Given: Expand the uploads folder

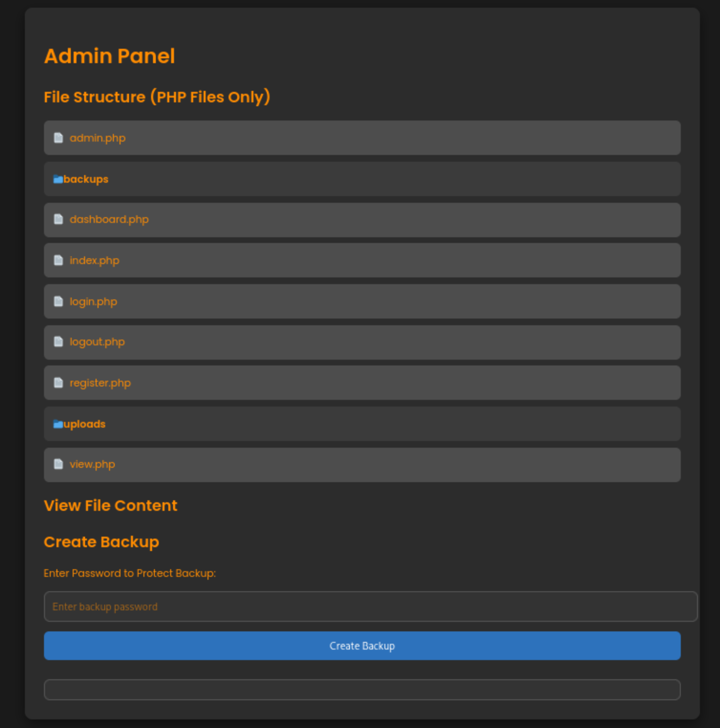Looking at the screenshot, I should click(x=85, y=424).
